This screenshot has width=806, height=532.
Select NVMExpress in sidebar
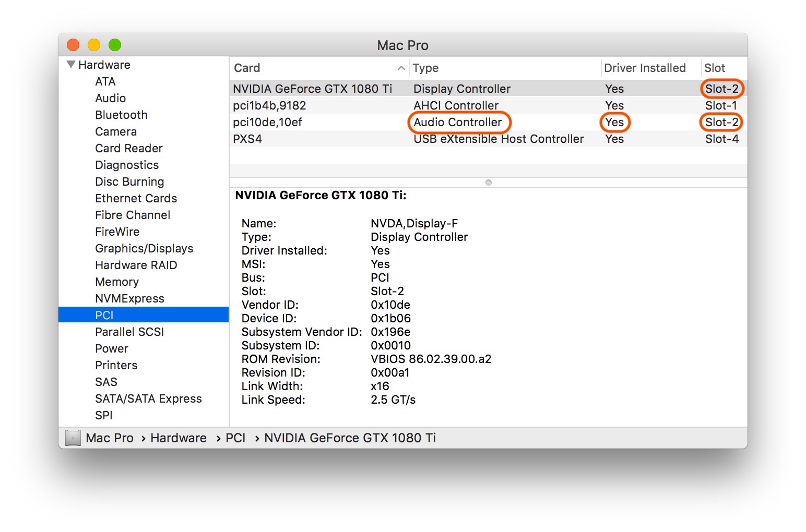point(130,298)
